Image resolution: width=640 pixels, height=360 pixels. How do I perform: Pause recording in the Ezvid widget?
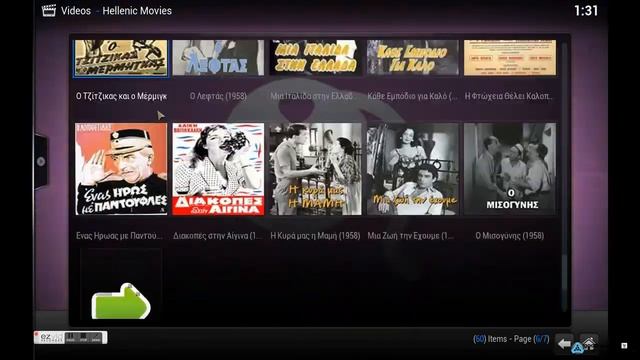71,337
